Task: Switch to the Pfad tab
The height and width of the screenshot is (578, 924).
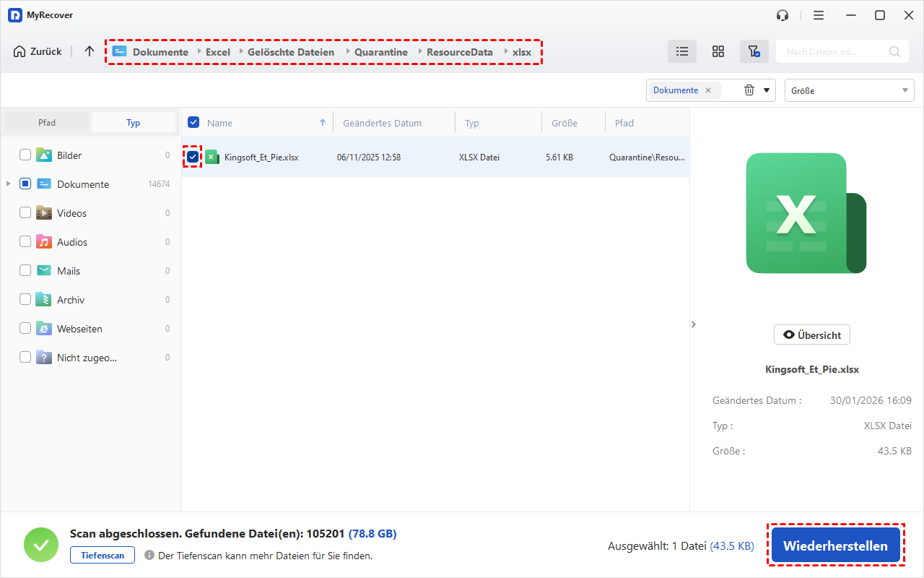Action: pyautogui.click(x=47, y=123)
